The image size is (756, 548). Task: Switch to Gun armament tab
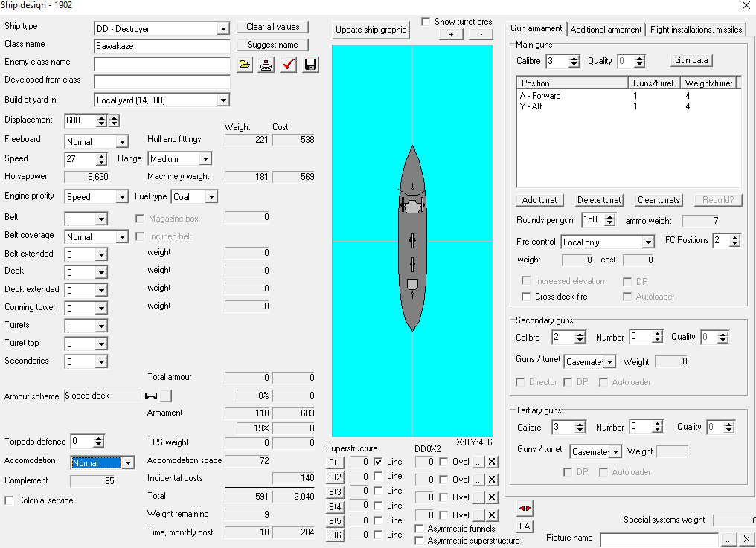point(536,28)
